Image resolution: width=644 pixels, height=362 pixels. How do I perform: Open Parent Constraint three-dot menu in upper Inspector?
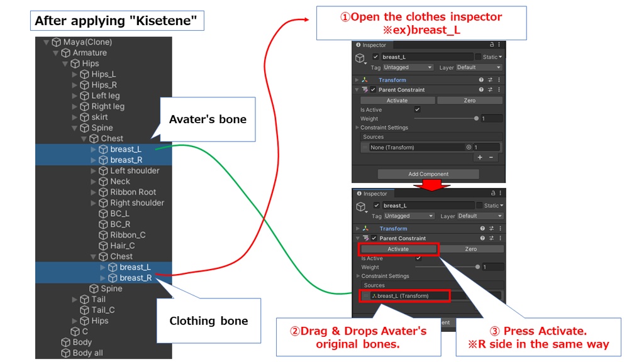click(x=499, y=89)
